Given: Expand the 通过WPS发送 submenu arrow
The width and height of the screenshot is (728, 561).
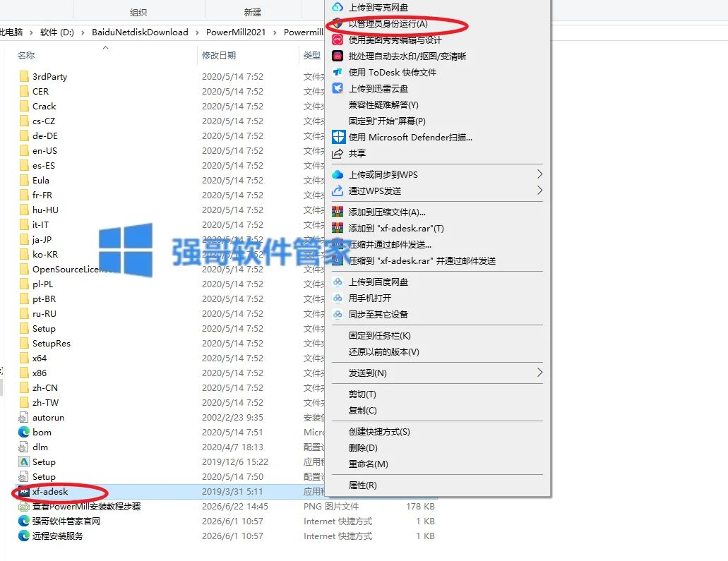Looking at the screenshot, I should pos(539,191).
